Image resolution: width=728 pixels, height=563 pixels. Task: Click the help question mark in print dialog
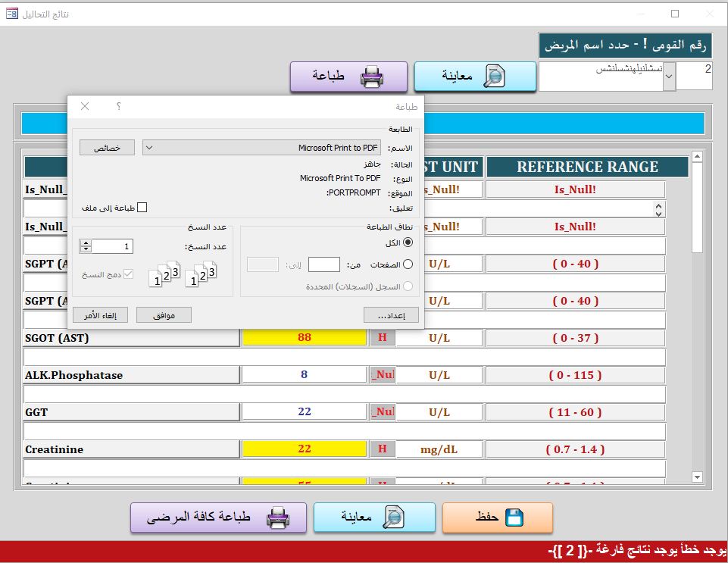click(x=118, y=106)
